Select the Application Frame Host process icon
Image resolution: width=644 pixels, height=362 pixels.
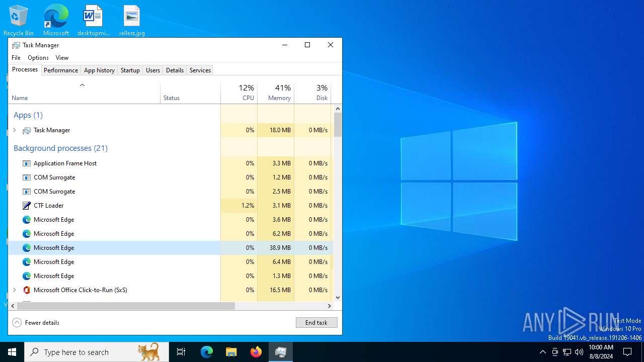[27, 163]
